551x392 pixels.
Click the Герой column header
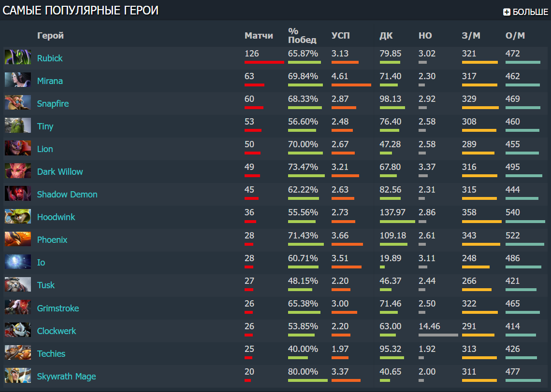click(50, 35)
